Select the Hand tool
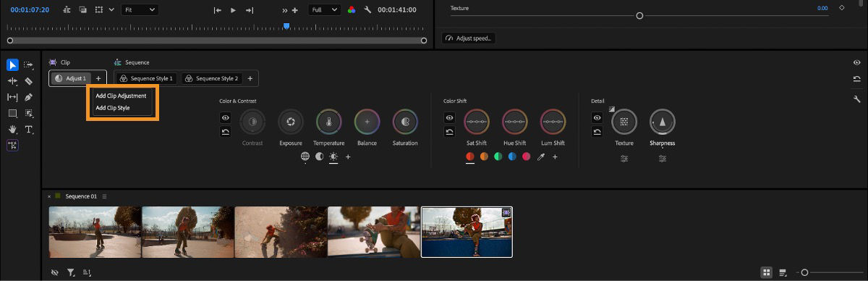This screenshot has height=281, width=868. pos(13,129)
